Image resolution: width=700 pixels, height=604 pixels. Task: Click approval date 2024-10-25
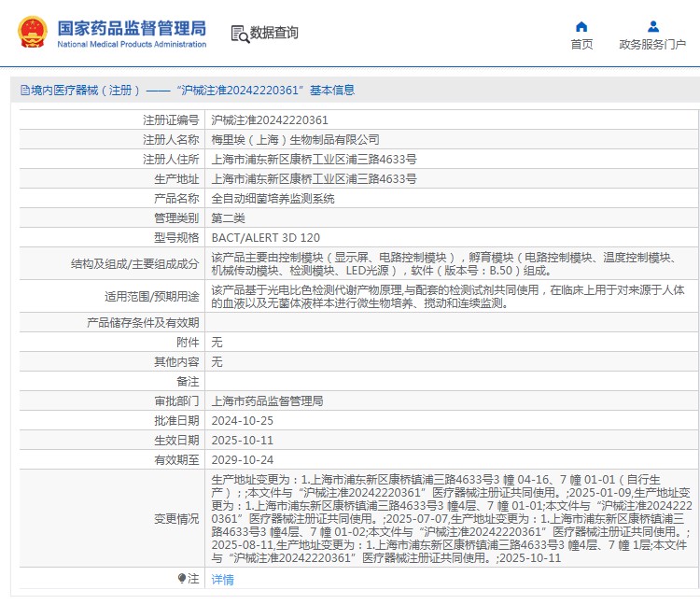[x=243, y=421]
